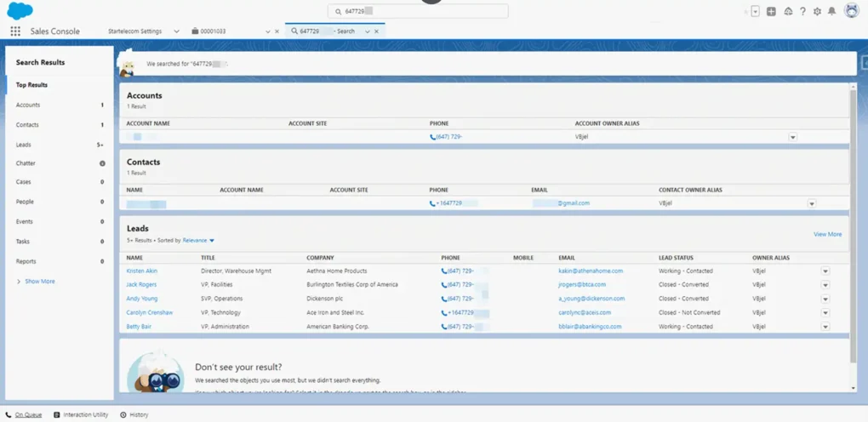Image resolution: width=868 pixels, height=422 pixels.
Task: Open the App Launcher grid icon
Action: pos(15,31)
